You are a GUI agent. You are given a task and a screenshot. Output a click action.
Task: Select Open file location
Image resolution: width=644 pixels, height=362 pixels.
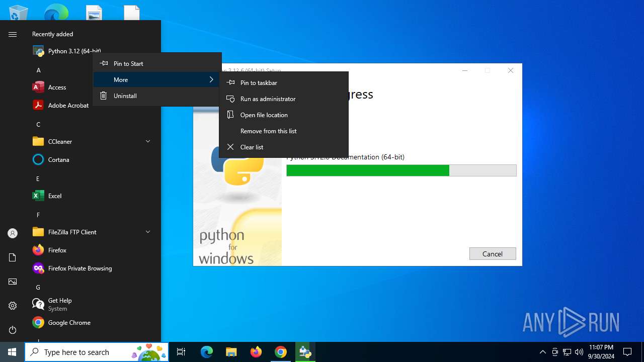[x=284, y=115]
